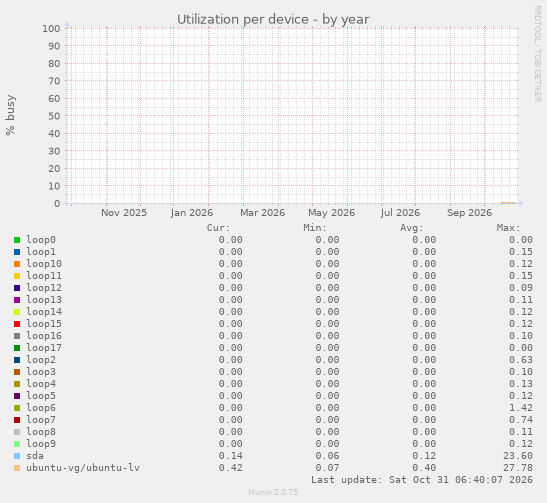Select the loop1 legend label
This screenshot has height=503, width=547.
coord(41,252)
